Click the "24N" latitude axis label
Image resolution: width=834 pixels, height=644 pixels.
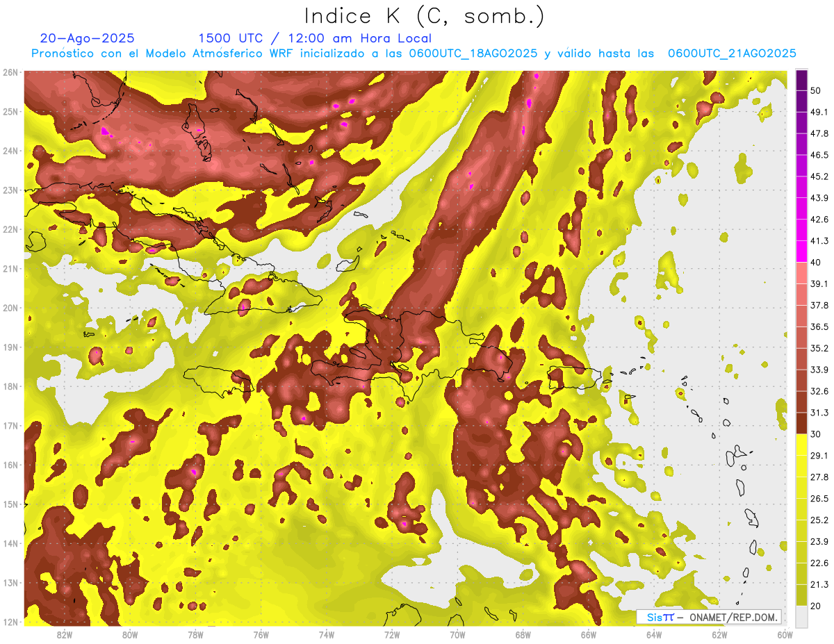pyautogui.click(x=10, y=151)
